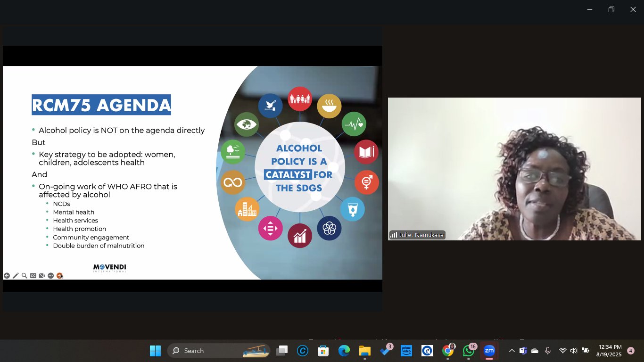
Task: Open the Wi-Fi network flyout
Action: (562, 351)
